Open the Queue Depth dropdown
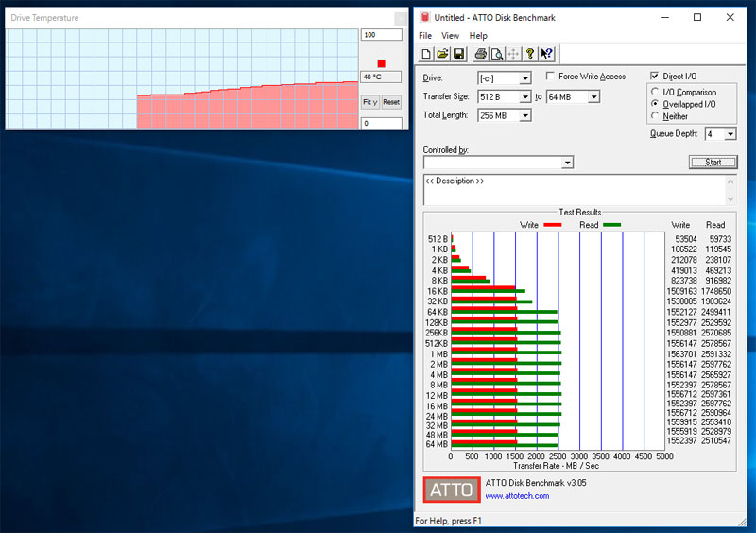The image size is (756, 533). [730, 134]
